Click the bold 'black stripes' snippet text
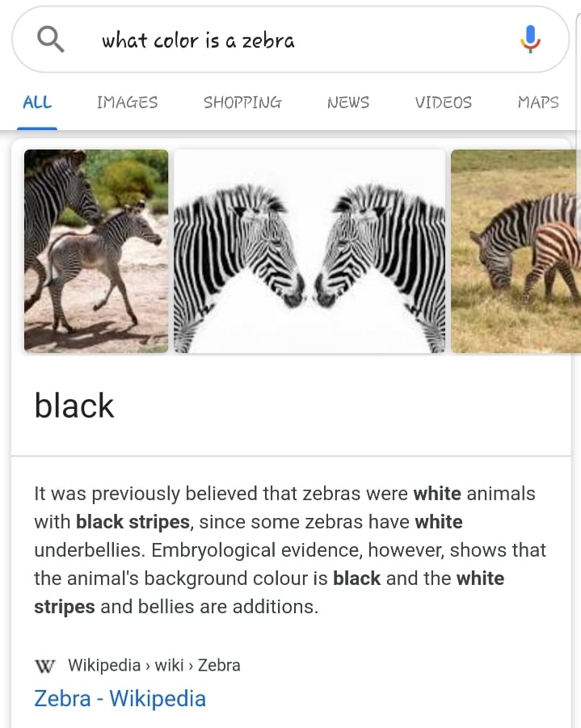Screen dimensions: 581x728 (x=133, y=522)
